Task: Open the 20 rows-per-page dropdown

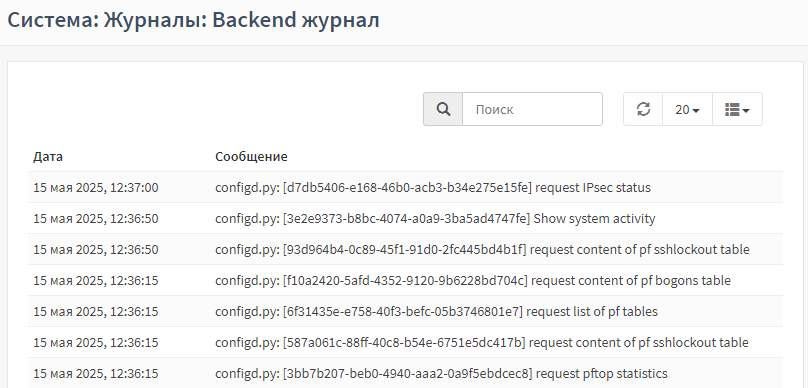Action: tap(687, 109)
